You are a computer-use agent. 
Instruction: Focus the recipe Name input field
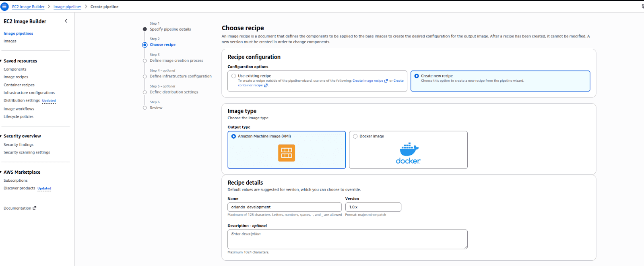[x=285, y=207]
